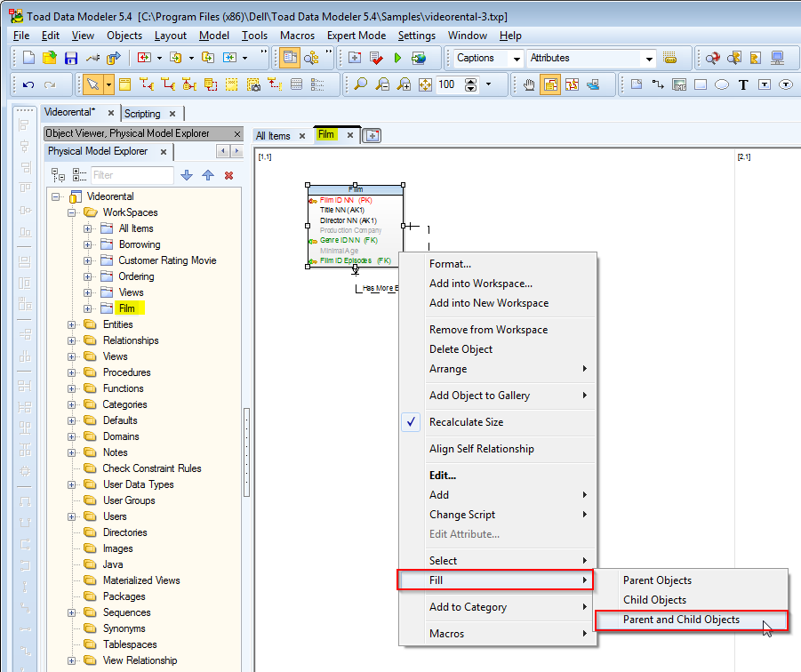Open the Objects menu
The width and height of the screenshot is (801, 672).
[124, 36]
